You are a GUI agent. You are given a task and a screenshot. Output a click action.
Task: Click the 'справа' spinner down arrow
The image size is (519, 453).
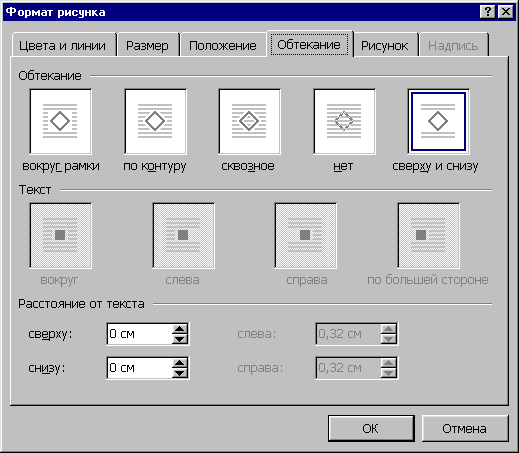[x=389, y=373]
